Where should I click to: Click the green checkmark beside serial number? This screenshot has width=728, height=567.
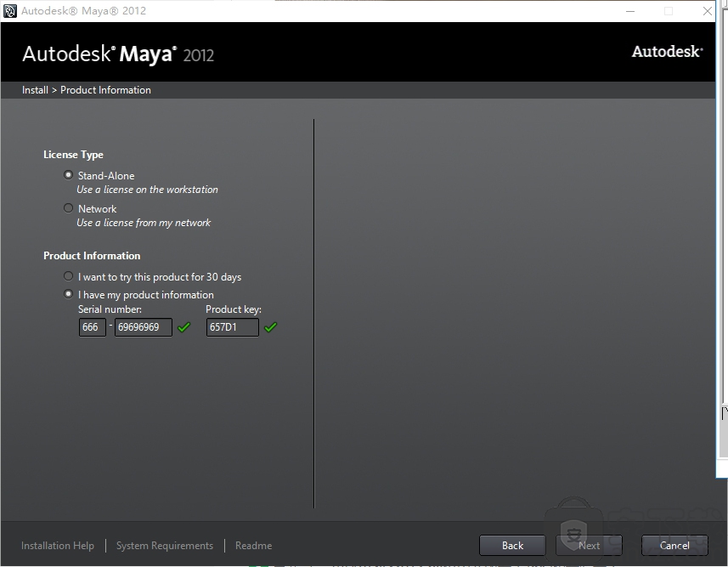tap(184, 327)
